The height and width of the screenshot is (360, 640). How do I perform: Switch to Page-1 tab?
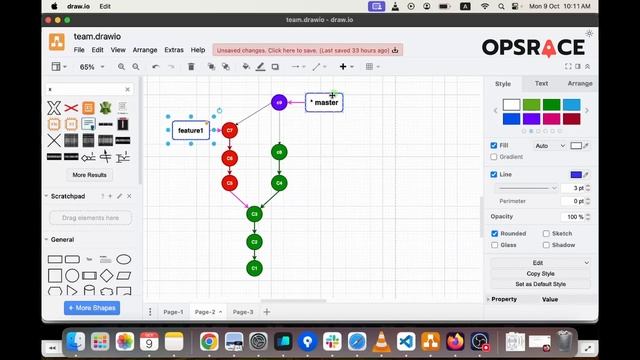tap(173, 312)
